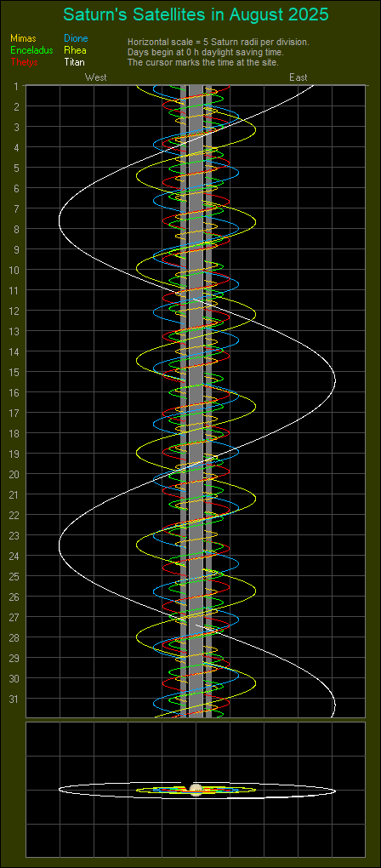This screenshot has height=868, width=381.
Task: Click the Titan legend label
Action: [74, 62]
